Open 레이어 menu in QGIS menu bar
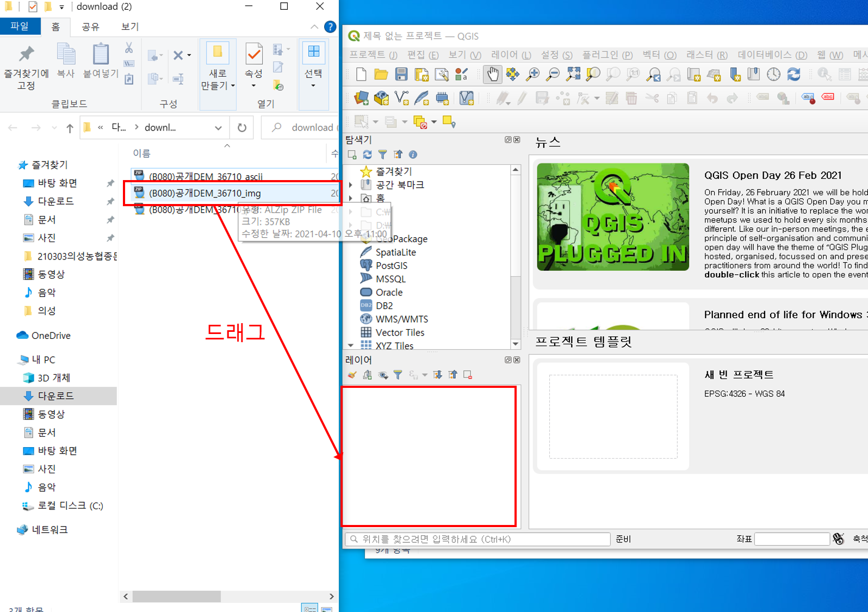The image size is (868, 612). point(511,55)
